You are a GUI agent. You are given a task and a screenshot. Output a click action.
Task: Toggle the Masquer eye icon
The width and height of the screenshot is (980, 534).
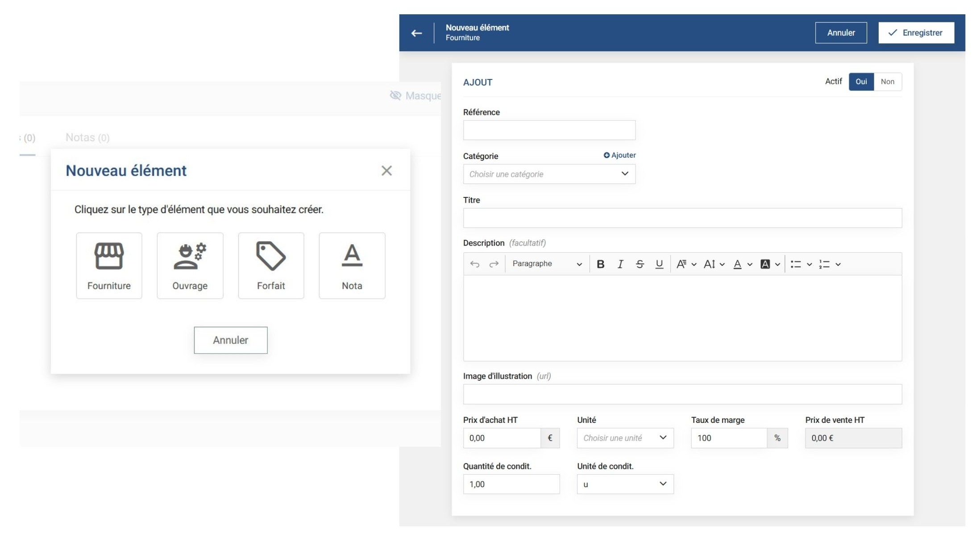pyautogui.click(x=395, y=96)
